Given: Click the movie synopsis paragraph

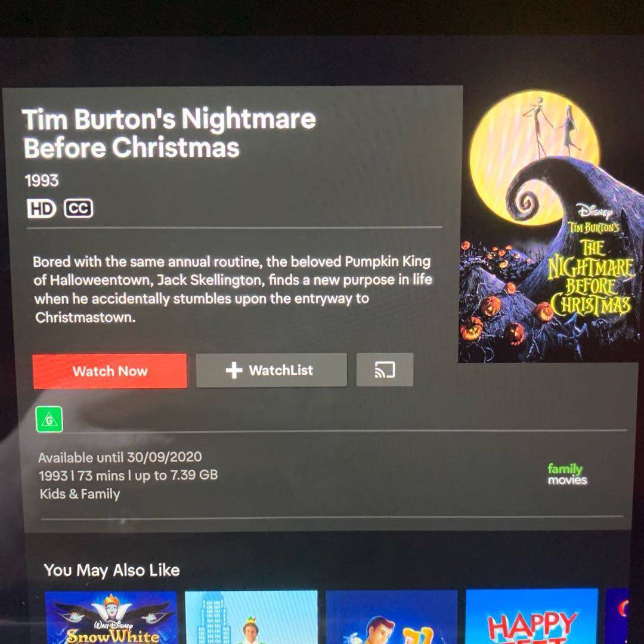Looking at the screenshot, I should (x=233, y=289).
